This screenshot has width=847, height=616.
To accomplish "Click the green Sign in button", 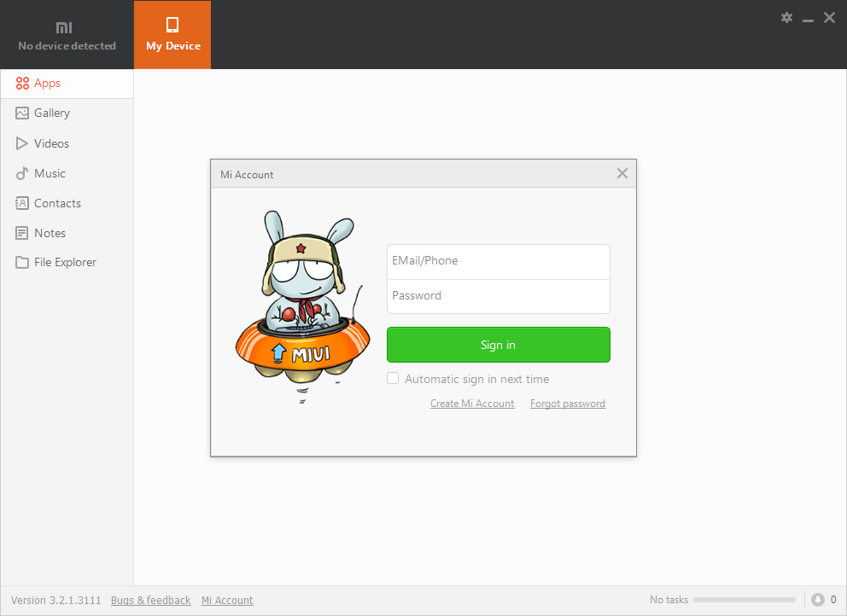I will point(498,345).
